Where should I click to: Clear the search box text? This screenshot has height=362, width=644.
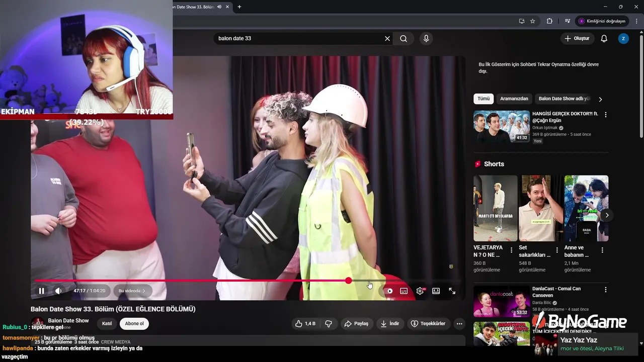tap(387, 38)
